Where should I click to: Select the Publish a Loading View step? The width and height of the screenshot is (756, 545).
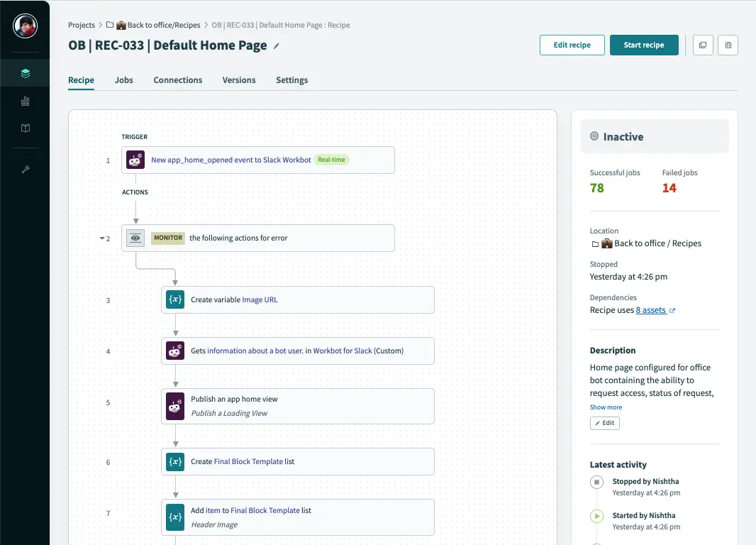(297, 406)
